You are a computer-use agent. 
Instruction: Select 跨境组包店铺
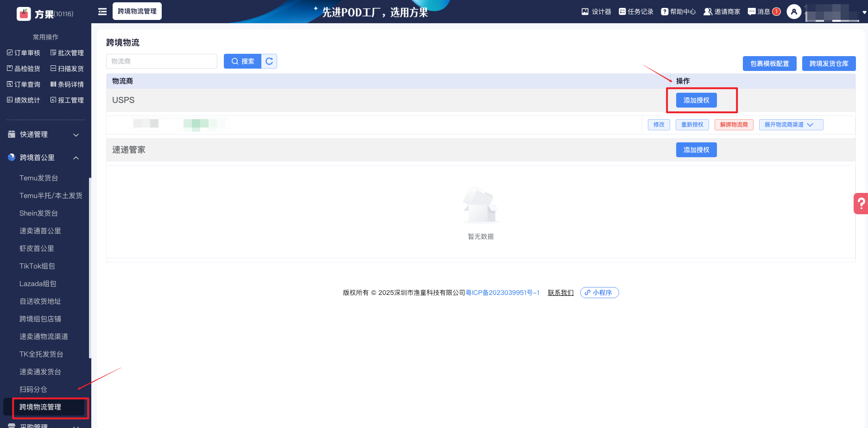pyautogui.click(x=40, y=319)
